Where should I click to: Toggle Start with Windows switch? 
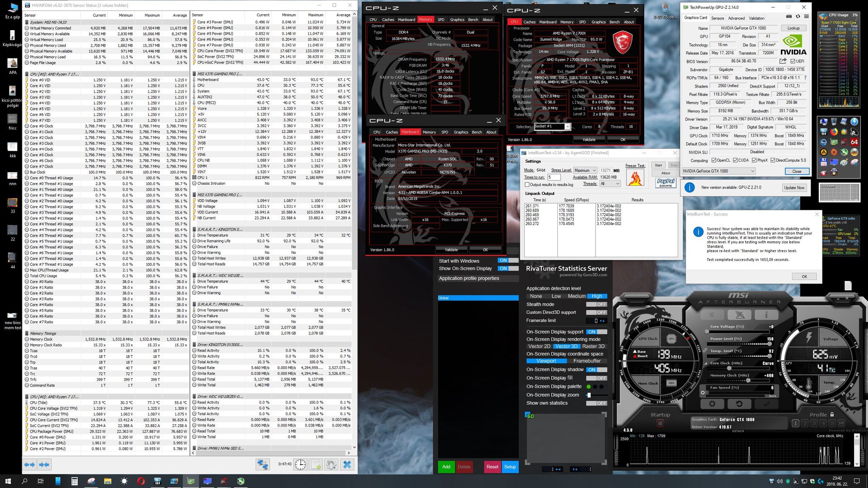pyautogui.click(x=508, y=261)
